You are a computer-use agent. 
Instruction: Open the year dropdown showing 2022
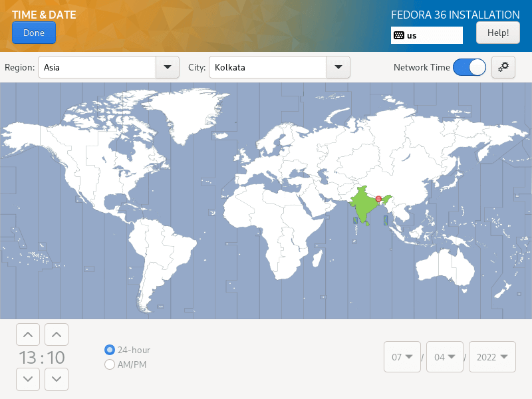tap(492, 357)
